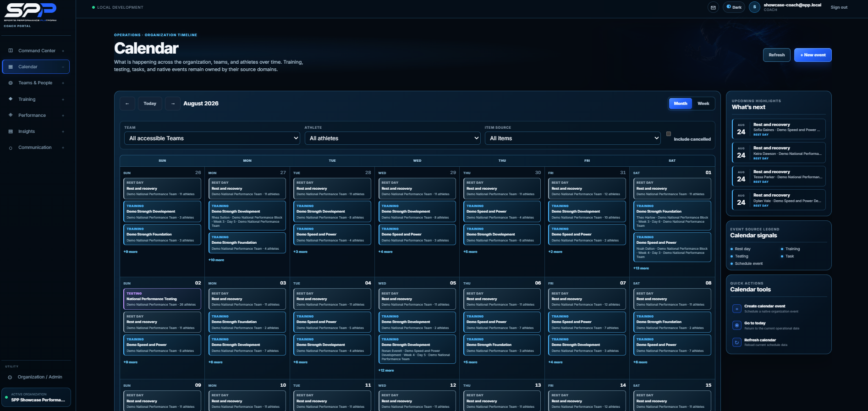
Task: Open active organization SPP Showcase selector
Action: [36, 397]
